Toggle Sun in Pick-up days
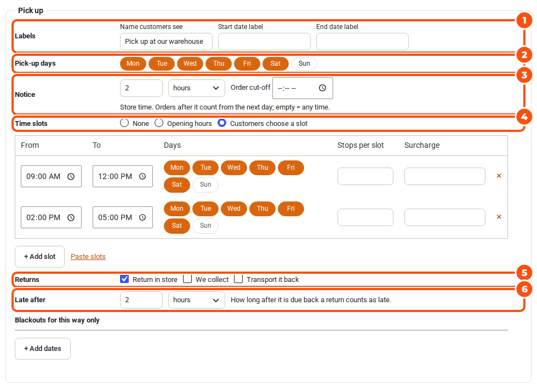 point(304,64)
